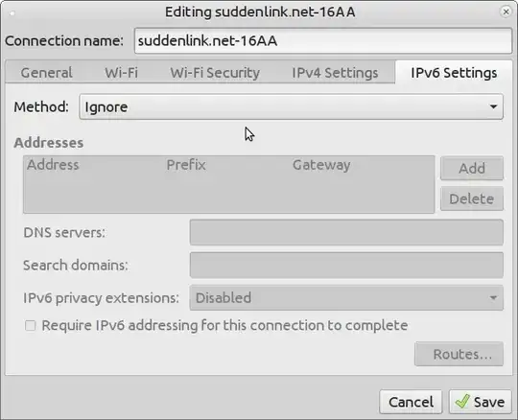Expand IPv6 privacy extensions dropdown
The width and height of the screenshot is (518, 420).
346,298
